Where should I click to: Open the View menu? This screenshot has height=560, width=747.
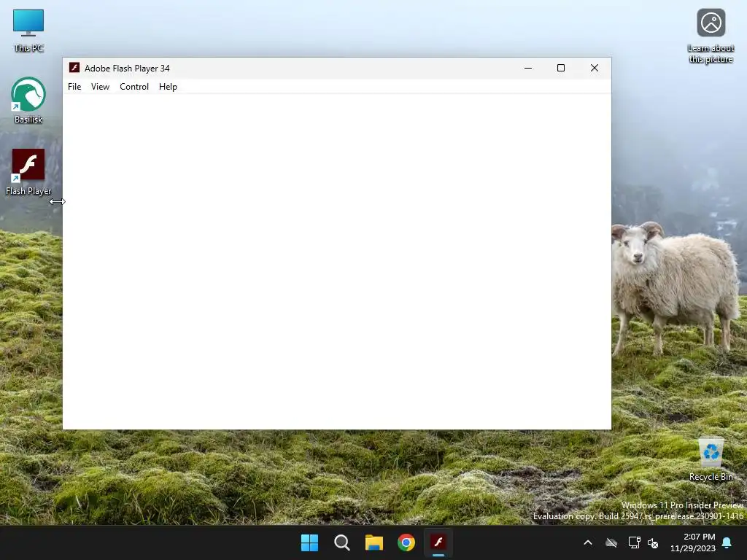coord(100,87)
